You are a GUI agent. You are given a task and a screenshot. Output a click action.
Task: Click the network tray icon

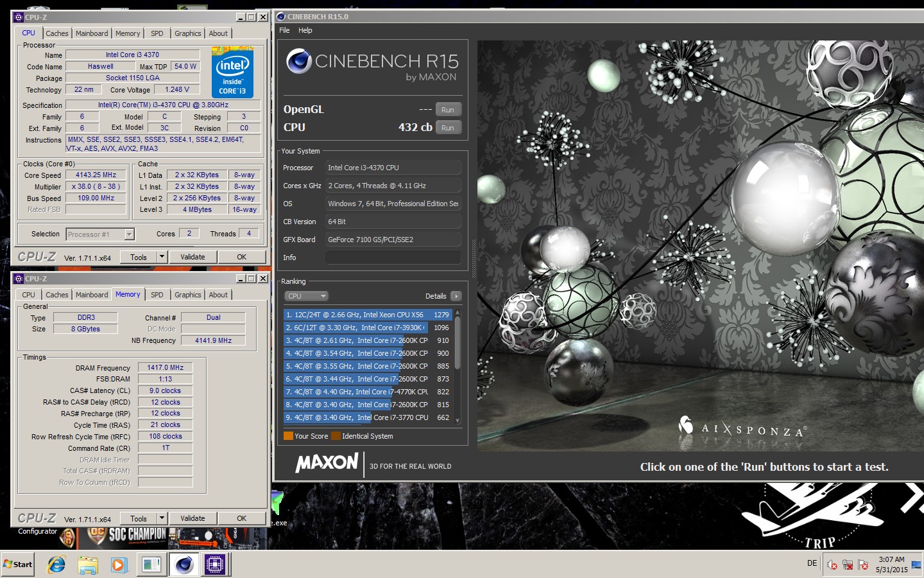[x=848, y=565]
